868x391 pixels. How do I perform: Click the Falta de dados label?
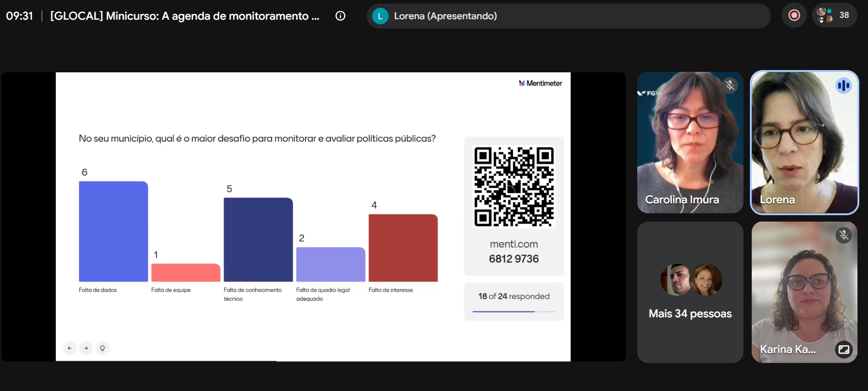point(98,290)
